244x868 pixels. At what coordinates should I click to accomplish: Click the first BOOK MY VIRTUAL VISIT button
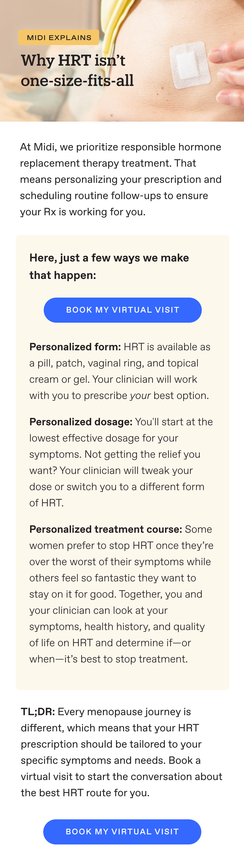point(122,310)
